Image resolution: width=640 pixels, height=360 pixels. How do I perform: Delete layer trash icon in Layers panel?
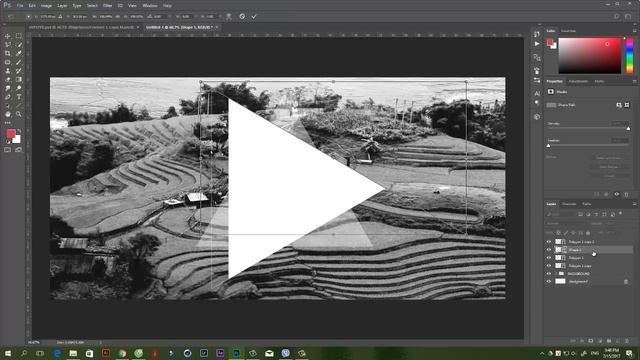tap(627, 341)
